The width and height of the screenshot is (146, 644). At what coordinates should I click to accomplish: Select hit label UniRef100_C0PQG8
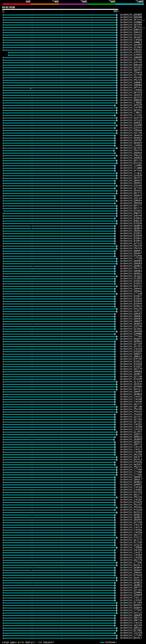point(131,40)
